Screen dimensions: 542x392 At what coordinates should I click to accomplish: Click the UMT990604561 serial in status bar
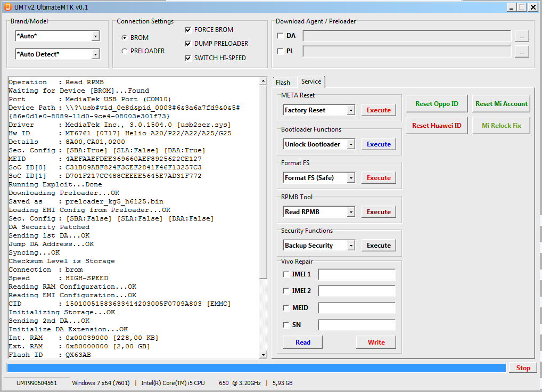click(x=37, y=383)
